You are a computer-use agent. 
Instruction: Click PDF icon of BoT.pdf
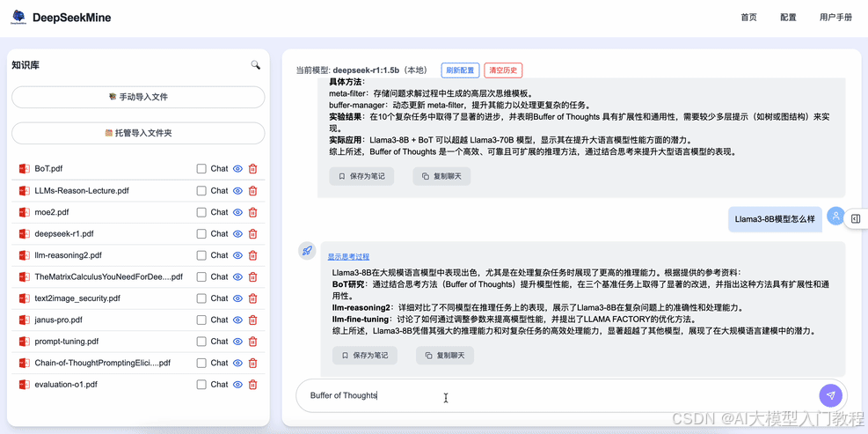pos(24,168)
